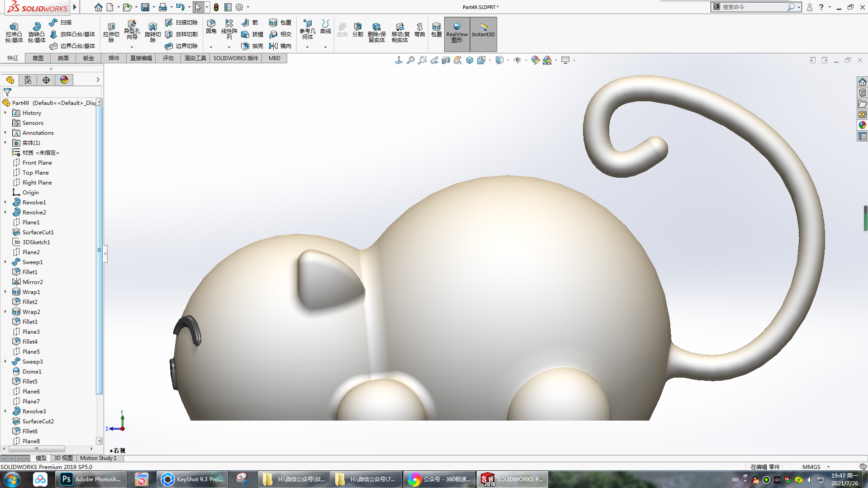Viewport: 868px width, 488px height.
Task: Switch to the 评估 (Evaluate) tab
Action: point(168,58)
